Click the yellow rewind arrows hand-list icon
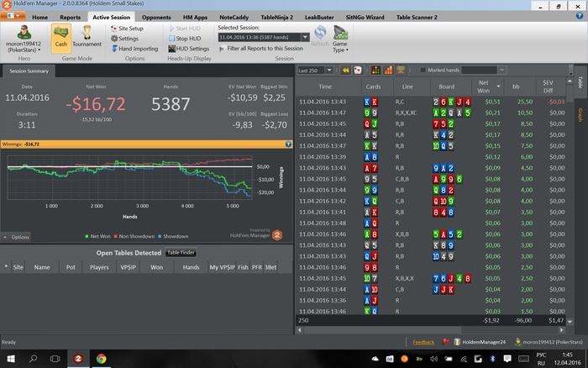This screenshot has width=588, height=368. click(345, 70)
